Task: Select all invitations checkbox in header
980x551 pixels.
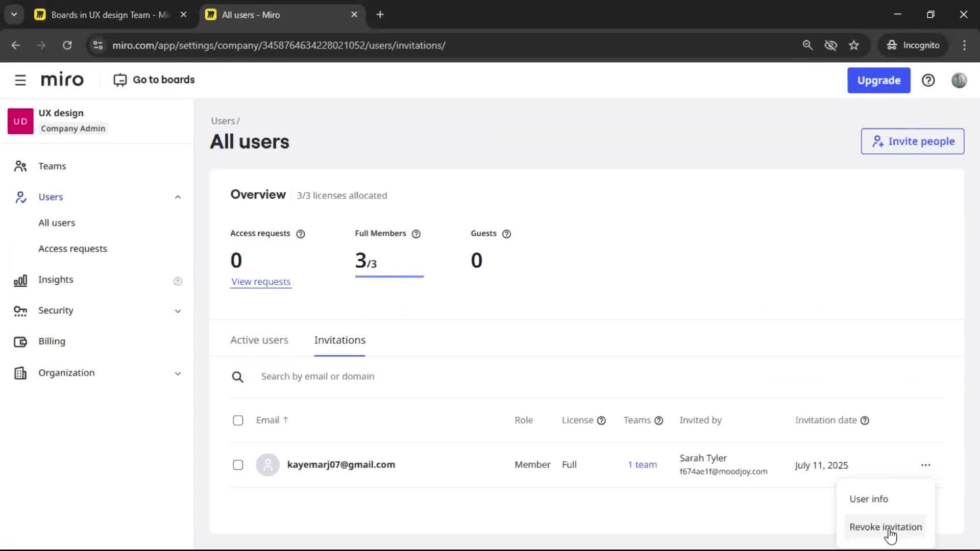Action: [x=238, y=420]
